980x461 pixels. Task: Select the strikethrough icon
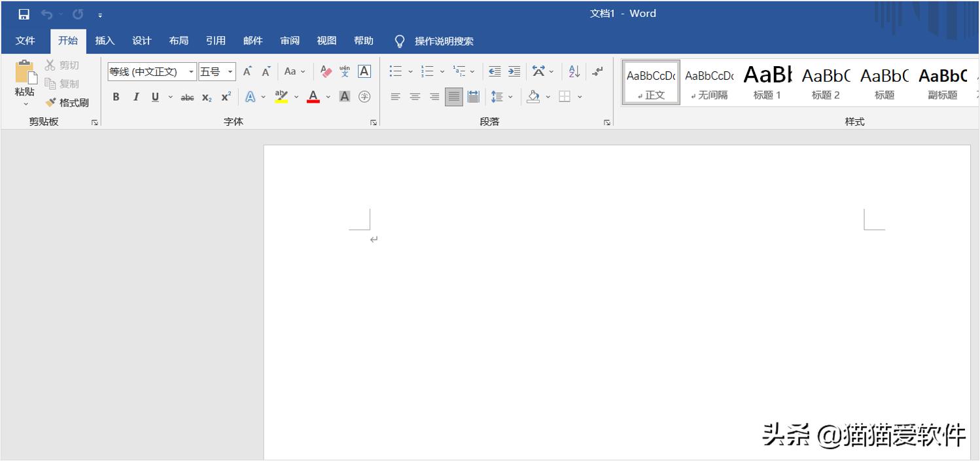tap(187, 96)
